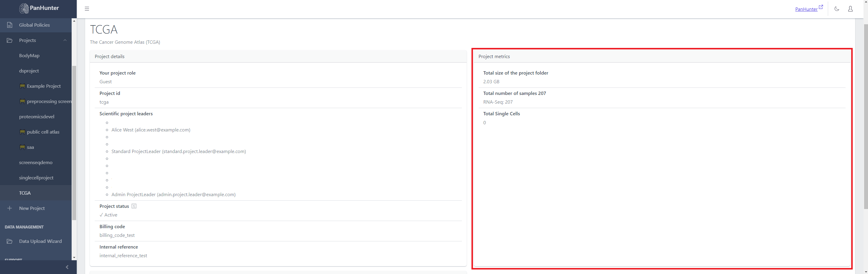Click the Global Policies document icon

click(x=10, y=25)
